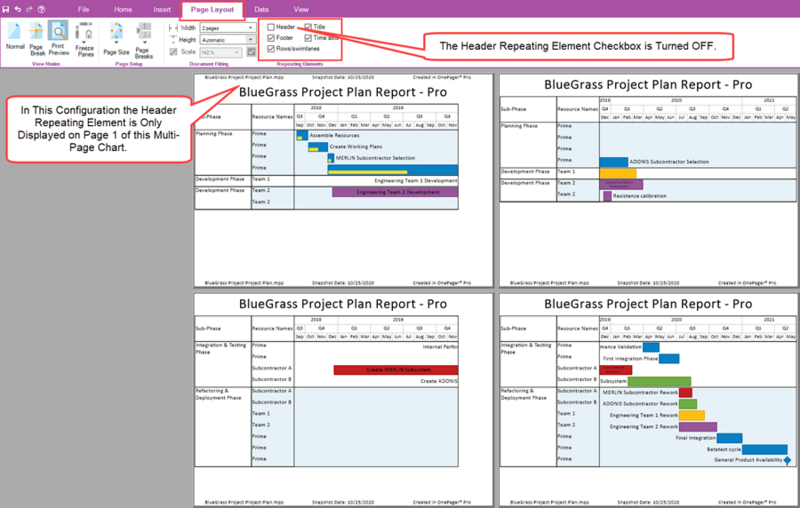Click the apply scale checkmark button
Screen dimensions: 800x508
pyautogui.click(x=251, y=52)
